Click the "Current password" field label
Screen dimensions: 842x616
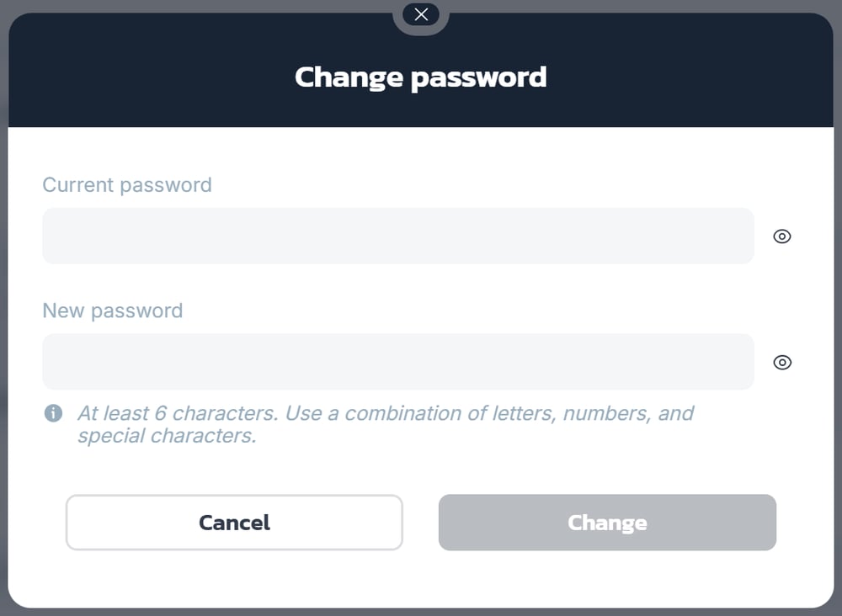point(127,185)
